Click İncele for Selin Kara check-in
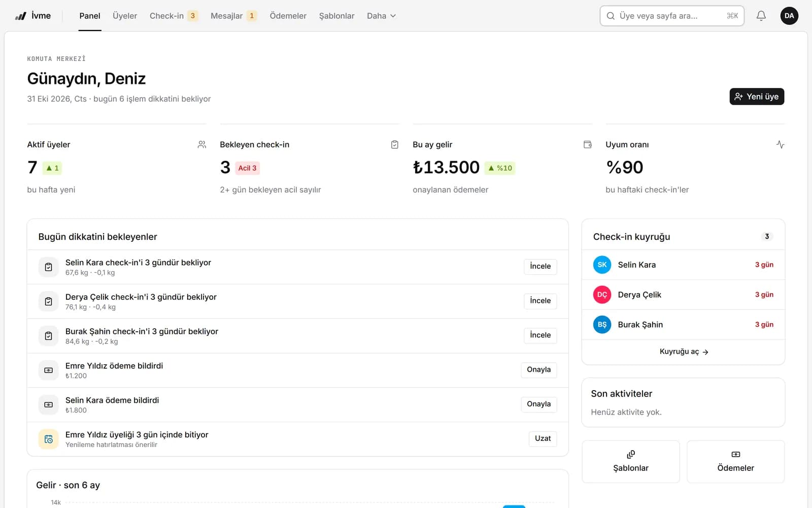Viewport: 812px width, 508px height. [x=540, y=267]
